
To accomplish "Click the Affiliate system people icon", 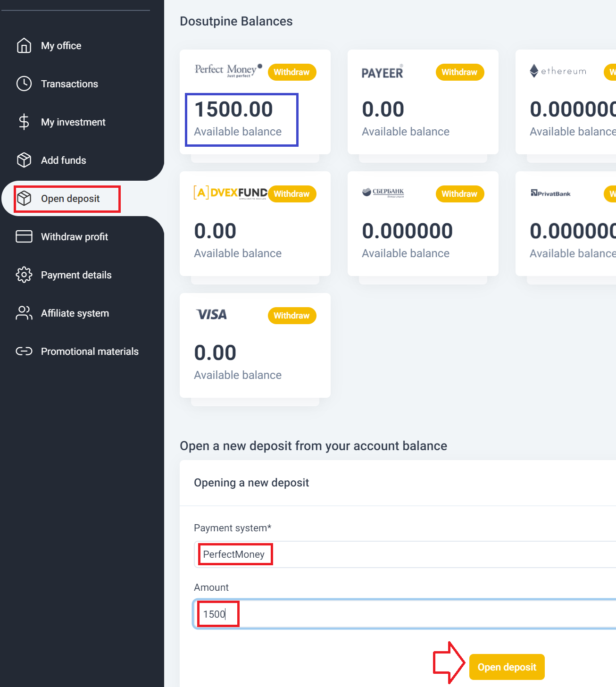I will [24, 313].
